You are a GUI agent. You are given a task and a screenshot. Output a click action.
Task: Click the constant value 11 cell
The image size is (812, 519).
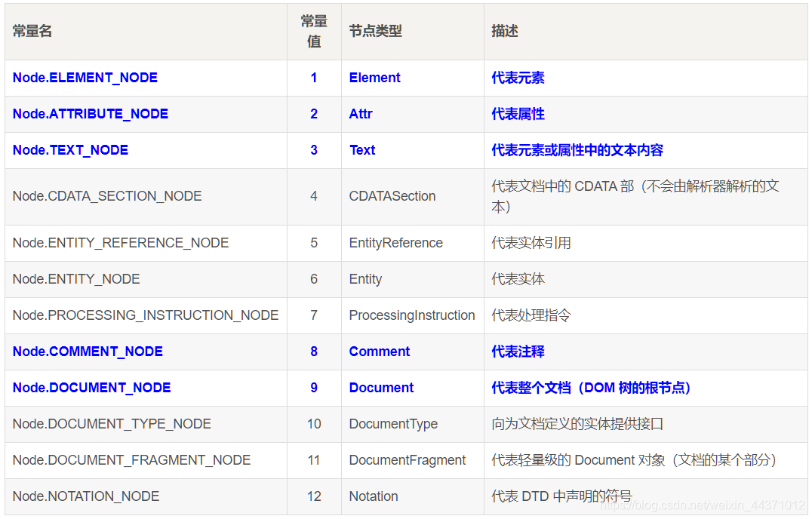click(314, 460)
